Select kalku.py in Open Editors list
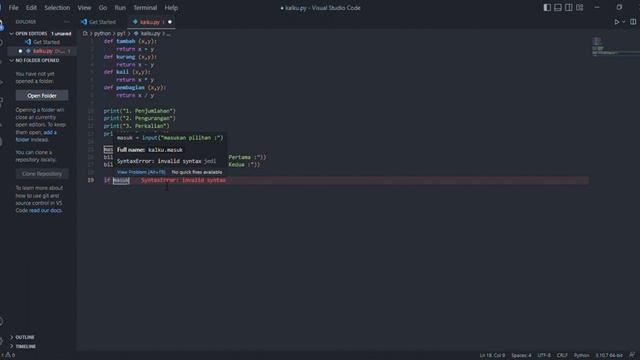This screenshot has width=640, height=360. (42, 51)
